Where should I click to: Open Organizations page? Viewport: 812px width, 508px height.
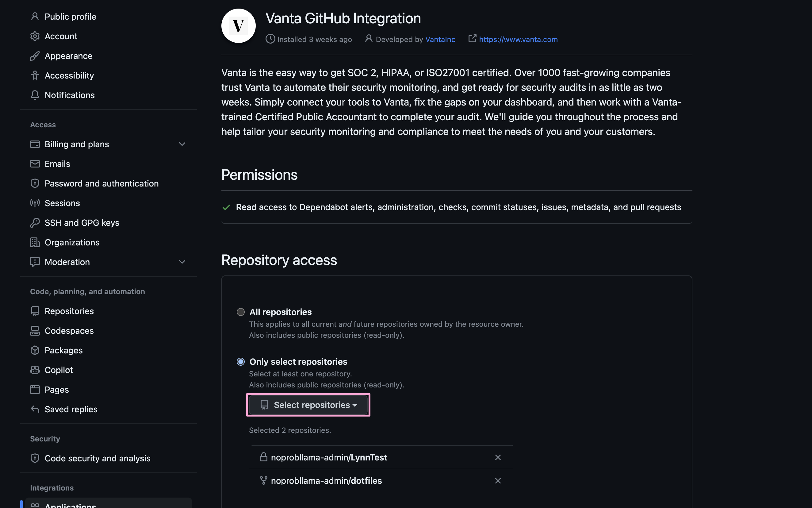click(x=72, y=242)
